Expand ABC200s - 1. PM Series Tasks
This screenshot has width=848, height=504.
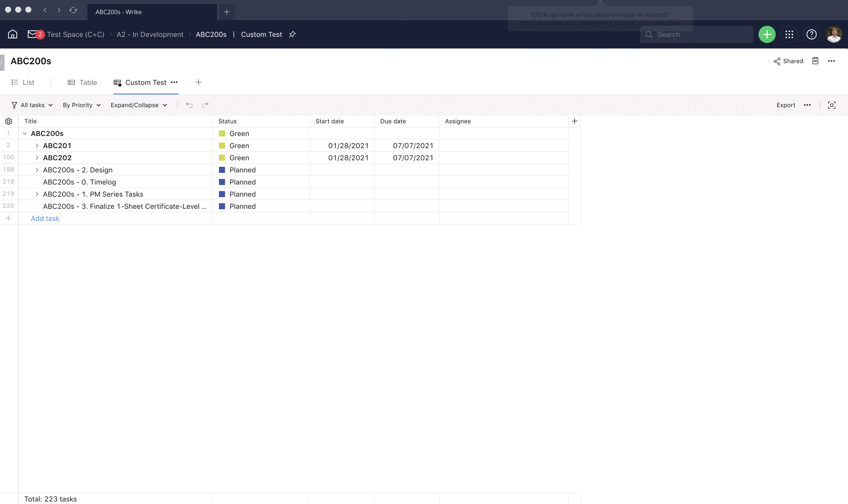pos(37,194)
